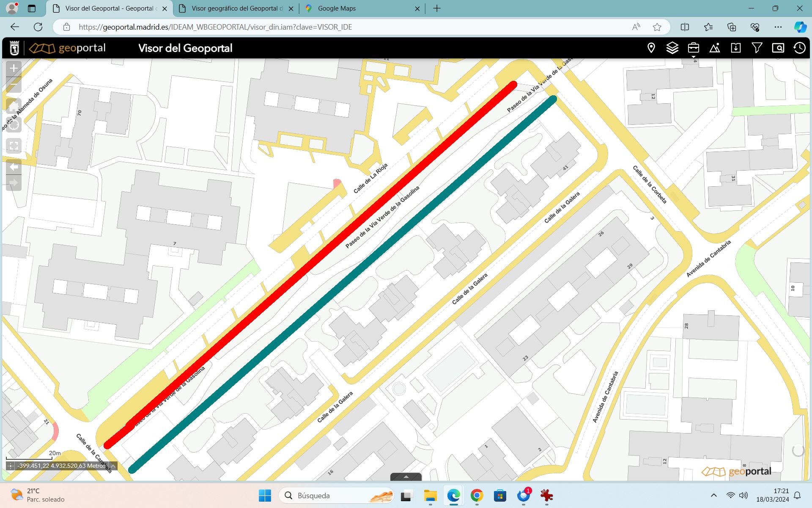Switch to Visor geográfico del Geoportal tab
This screenshot has height=508, width=812.
click(237, 8)
